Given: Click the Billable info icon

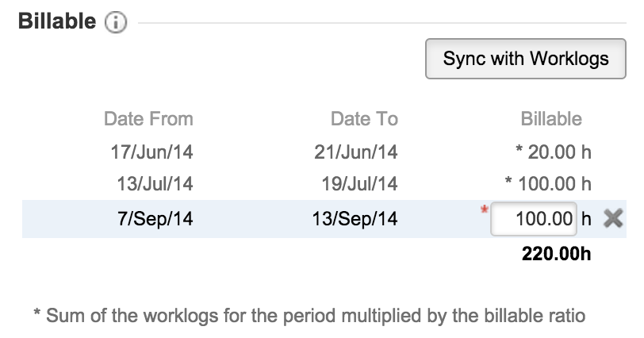Looking at the screenshot, I should point(116,24).
